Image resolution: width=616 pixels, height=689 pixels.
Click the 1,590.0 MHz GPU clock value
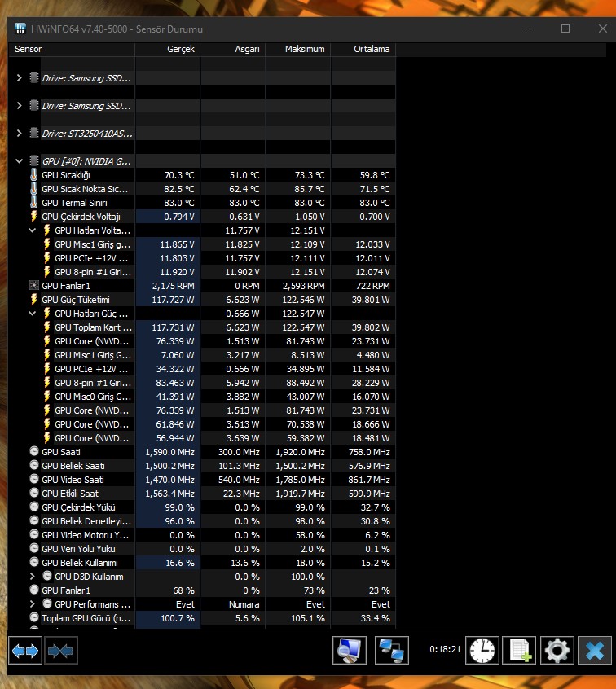169,452
